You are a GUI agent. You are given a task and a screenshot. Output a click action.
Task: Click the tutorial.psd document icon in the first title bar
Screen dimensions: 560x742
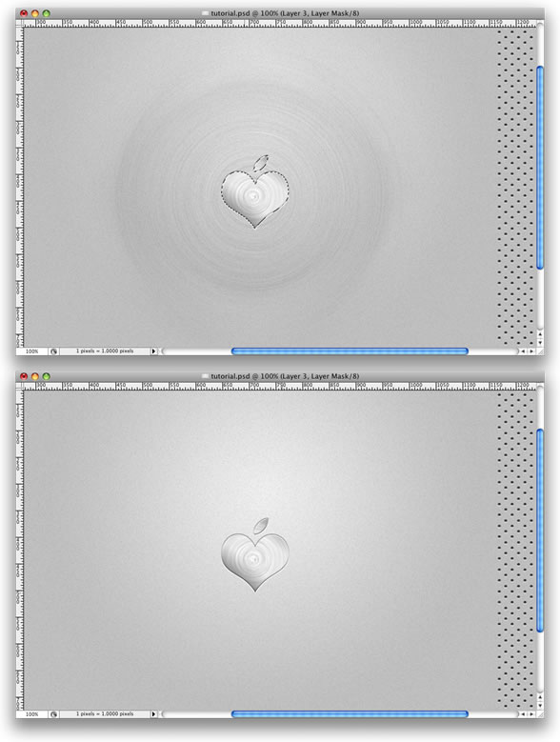206,13
